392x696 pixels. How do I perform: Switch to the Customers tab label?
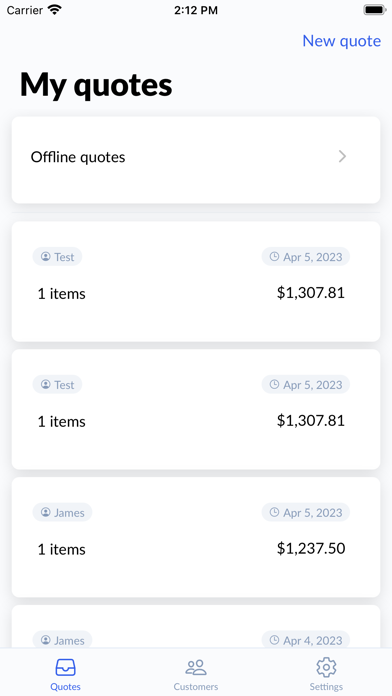(196, 687)
